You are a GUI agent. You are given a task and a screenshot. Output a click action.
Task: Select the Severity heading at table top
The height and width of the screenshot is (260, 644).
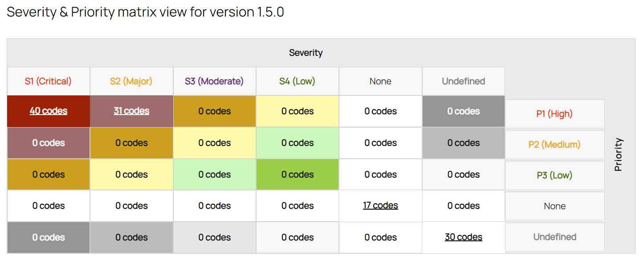click(306, 53)
